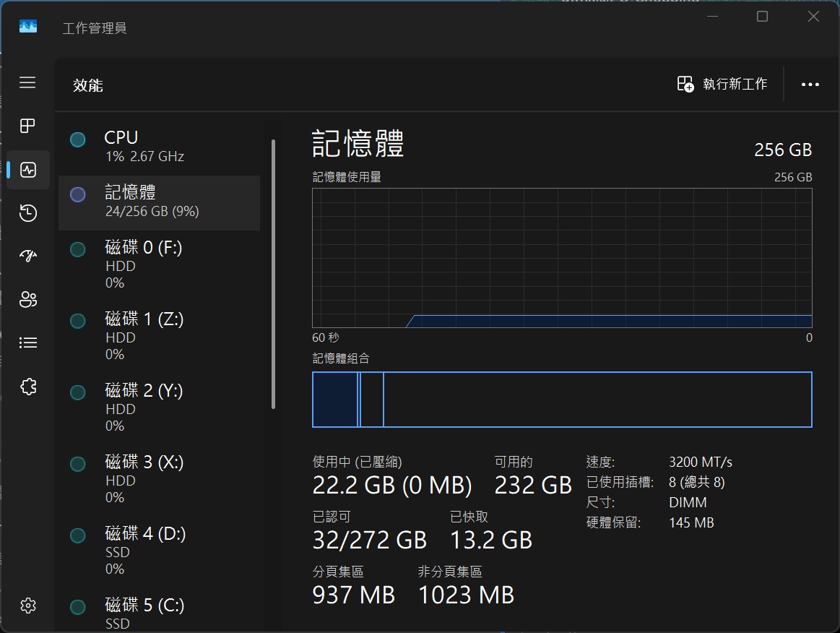Select 記憶體 in the performance list
Screen dimensions: 840x633
(x=159, y=202)
